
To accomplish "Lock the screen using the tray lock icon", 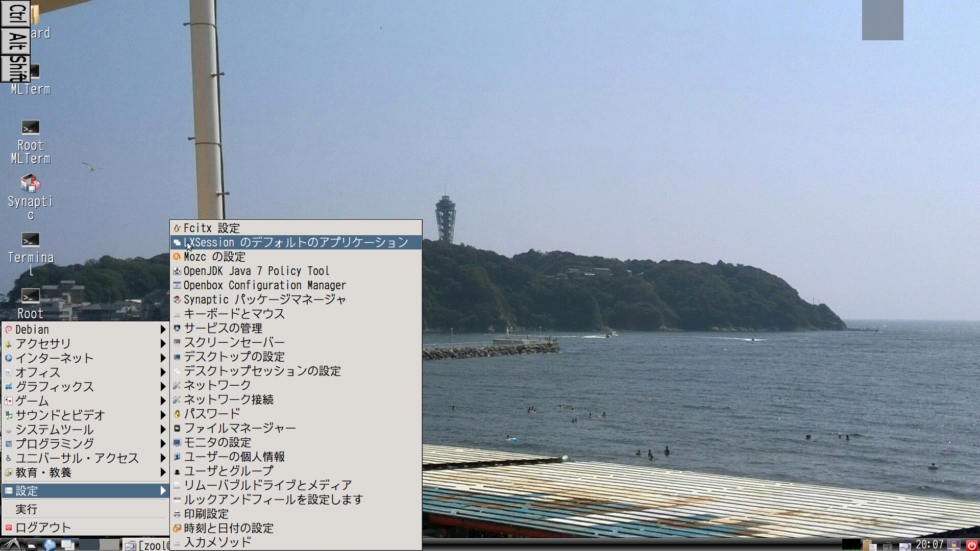I will point(953,545).
